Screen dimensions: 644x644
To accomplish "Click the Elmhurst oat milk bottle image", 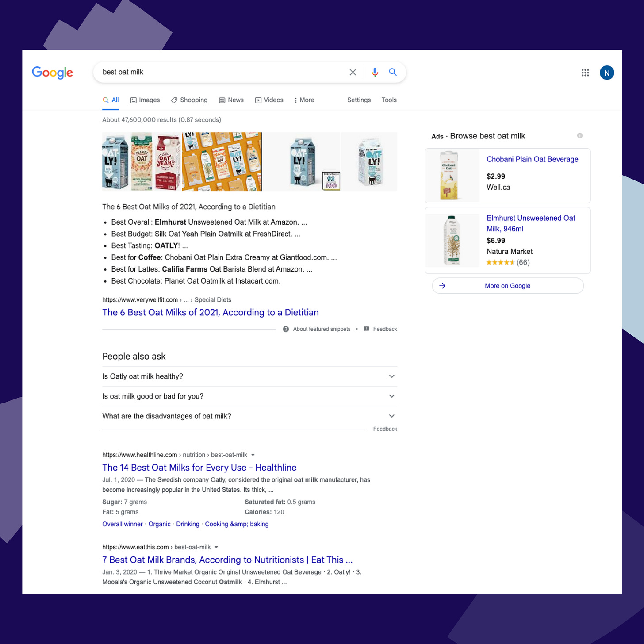I will click(452, 240).
